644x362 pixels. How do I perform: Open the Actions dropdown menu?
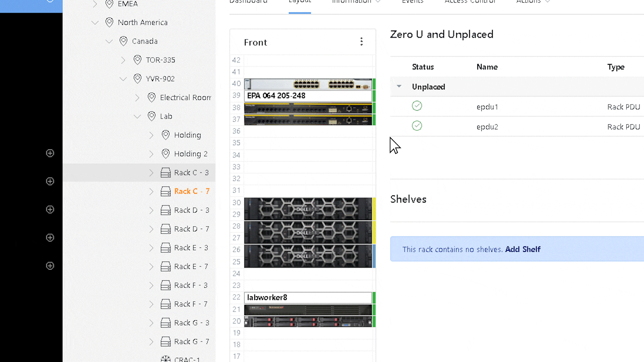point(533,2)
